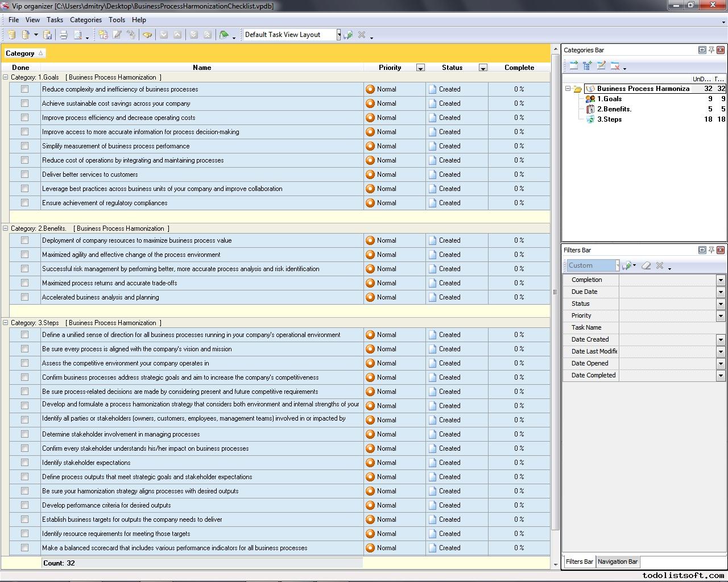Pin the Filters Bar panel

tap(711, 250)
